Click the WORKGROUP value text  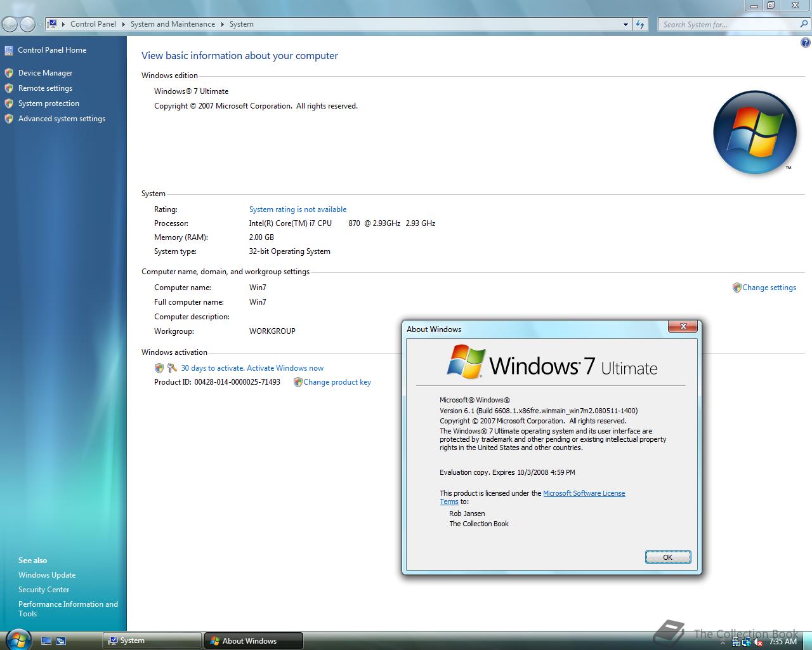click(272, 331)
